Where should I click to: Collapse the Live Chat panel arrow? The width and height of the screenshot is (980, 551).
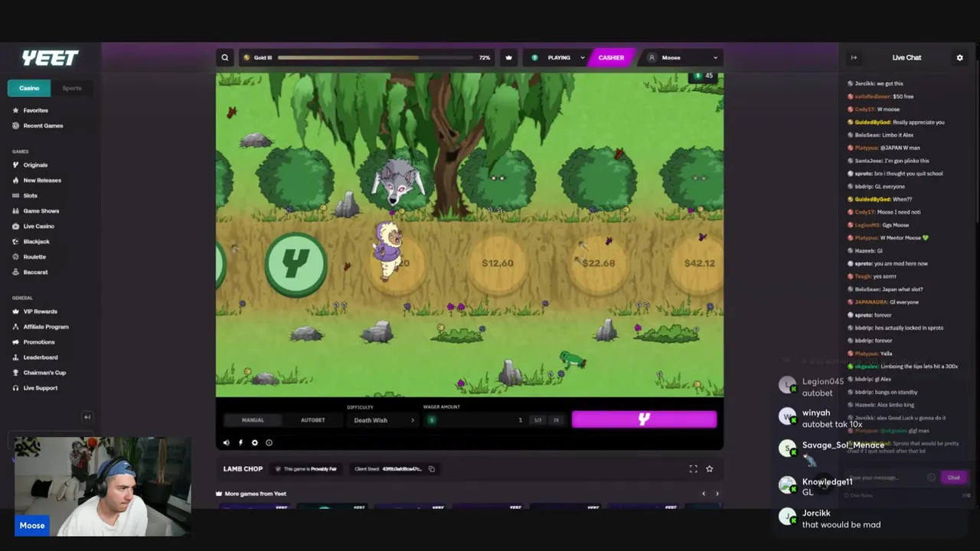point(854,57)
